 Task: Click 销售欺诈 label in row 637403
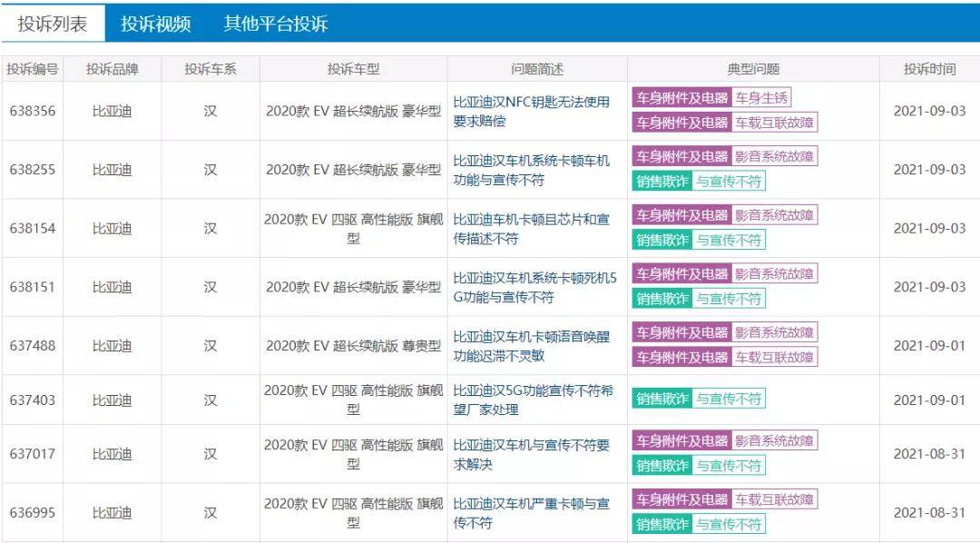click(662, 399)
